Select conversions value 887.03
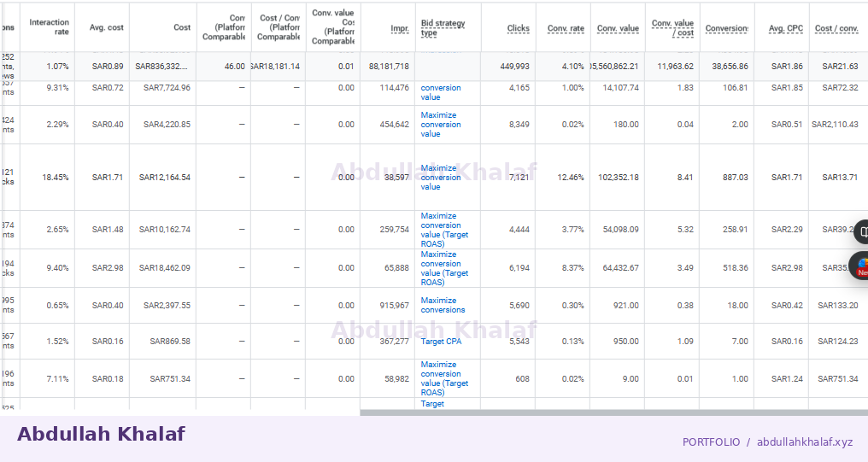 point(735,178)
